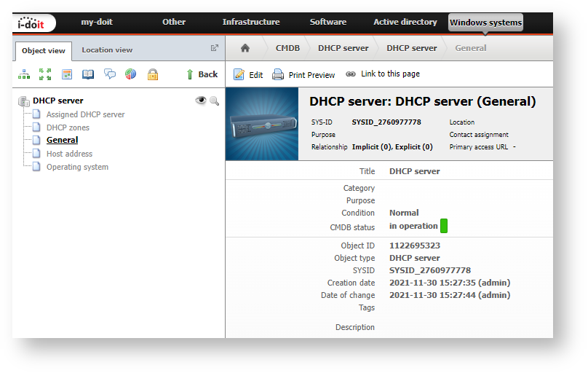Screen dimensions: 588x373
Task: Click the Contact assignment label
Action: click(479, 134)
